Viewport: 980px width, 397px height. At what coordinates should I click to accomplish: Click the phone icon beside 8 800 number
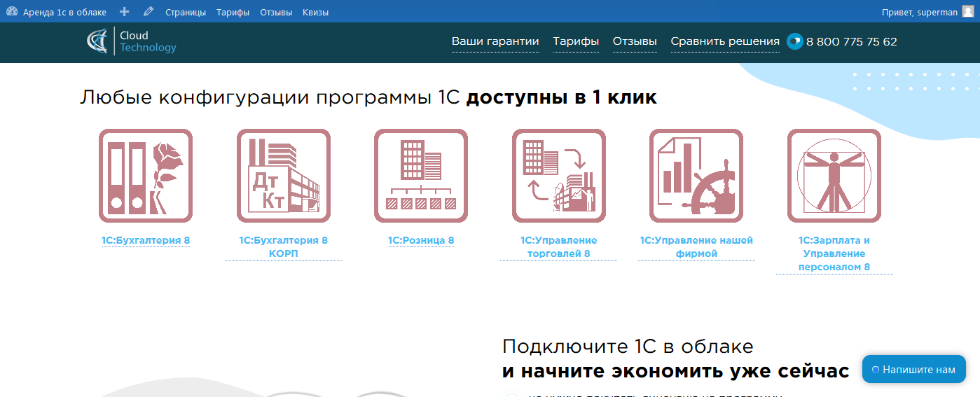coord(794,41)
